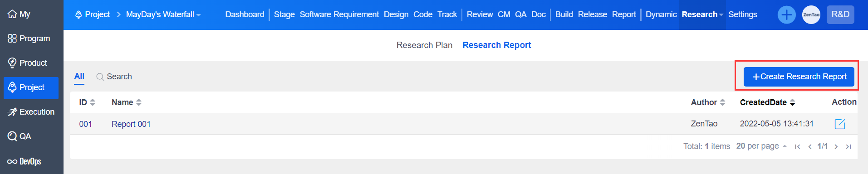
Task: Click the blue plus quick-create icon
Action: point(787,14)
